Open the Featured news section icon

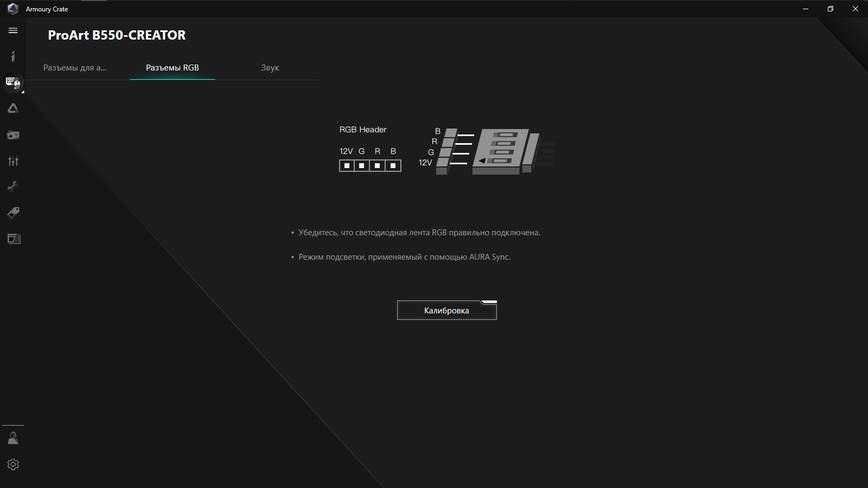(x=13, y=239)
